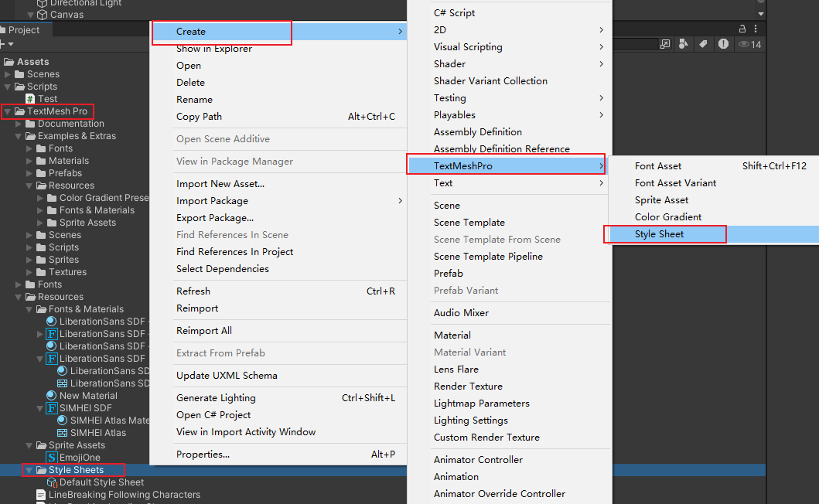Select the New Material icon
Viewport: 819px width, 504px height.
[51, 395]
